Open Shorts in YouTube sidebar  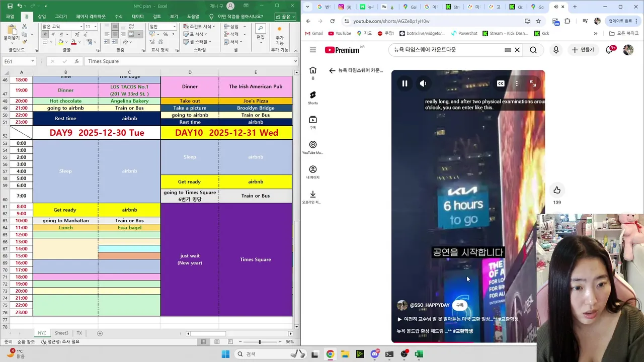pyautogui.click(x=313, y=98)
